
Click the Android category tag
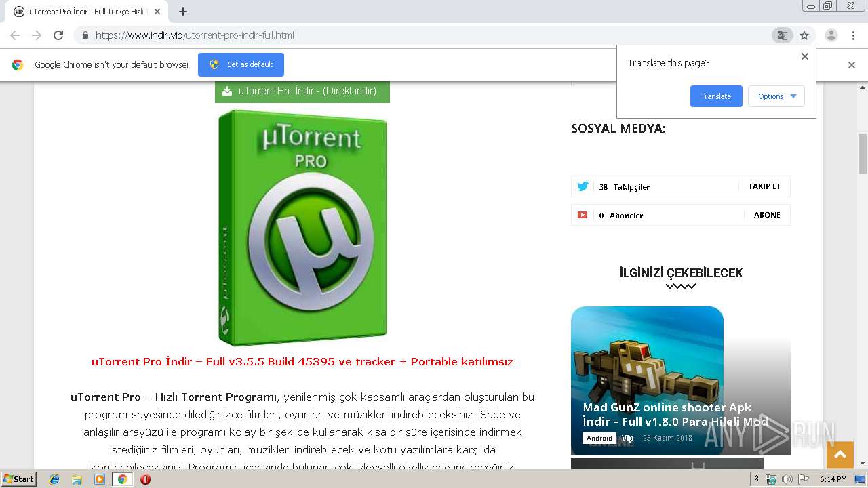(599, 439)
